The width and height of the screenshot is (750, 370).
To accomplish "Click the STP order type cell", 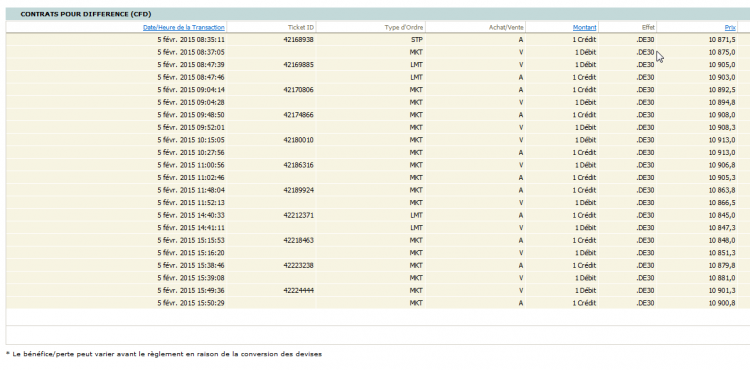I will coord(417,40).
